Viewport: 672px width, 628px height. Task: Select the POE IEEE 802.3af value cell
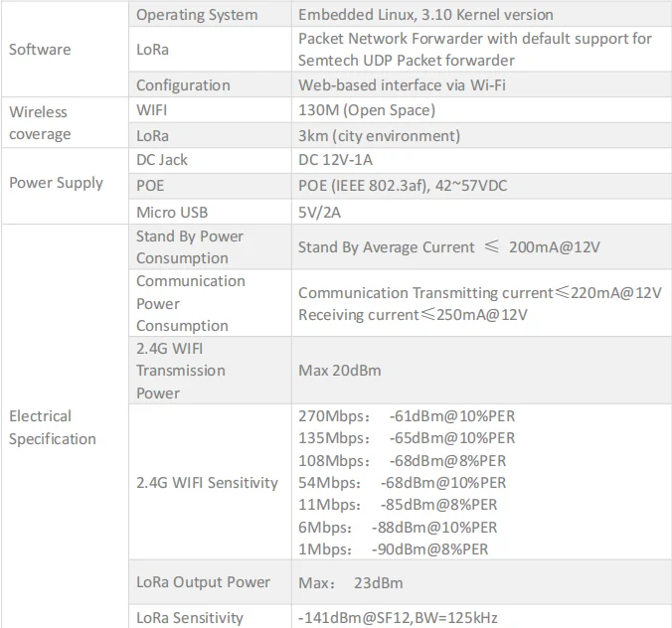[482, 186]
